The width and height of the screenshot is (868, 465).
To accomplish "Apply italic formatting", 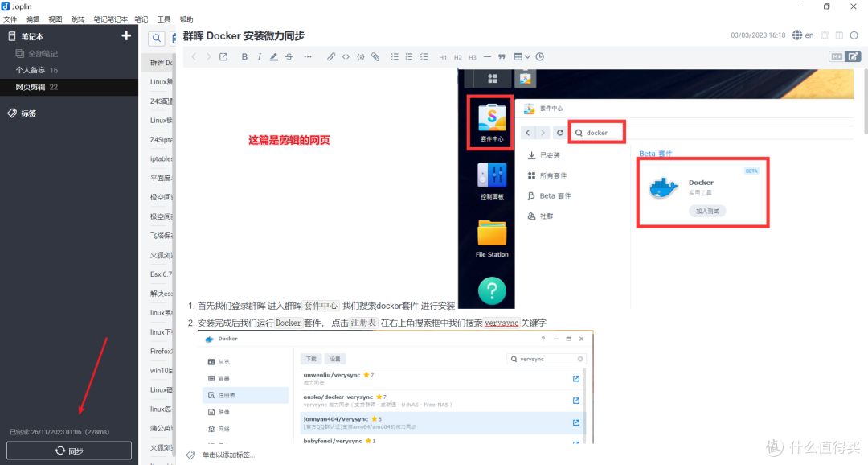I will [259, 56].
